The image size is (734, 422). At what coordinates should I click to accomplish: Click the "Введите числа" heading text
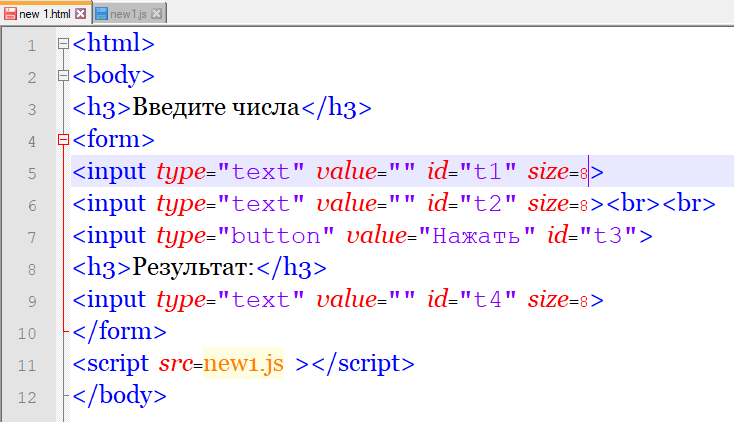(216, 108)
